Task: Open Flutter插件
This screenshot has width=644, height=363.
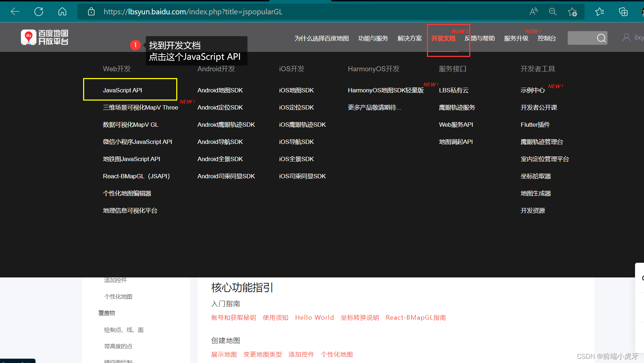Action: coord(535,125)
